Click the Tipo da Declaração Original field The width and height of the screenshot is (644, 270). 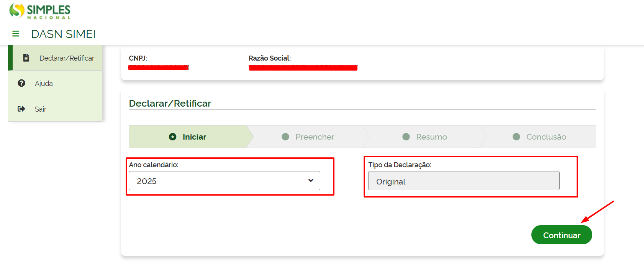[x=464, y=181]
